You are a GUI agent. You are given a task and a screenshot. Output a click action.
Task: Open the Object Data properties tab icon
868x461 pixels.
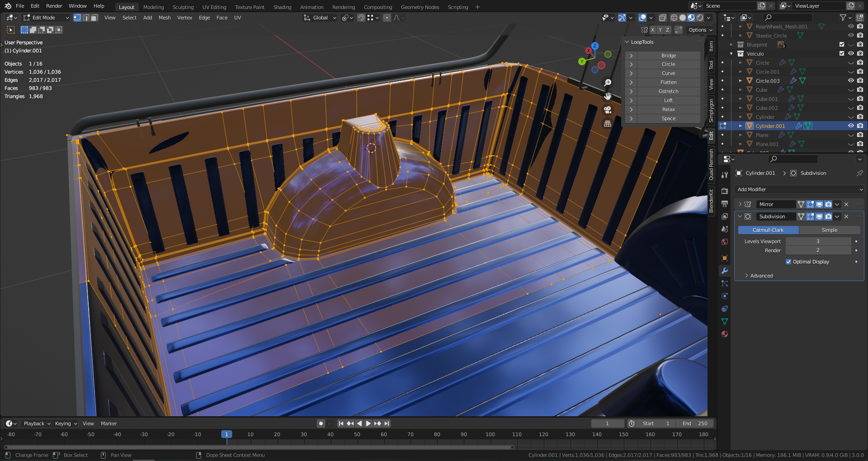pos(725,321)
